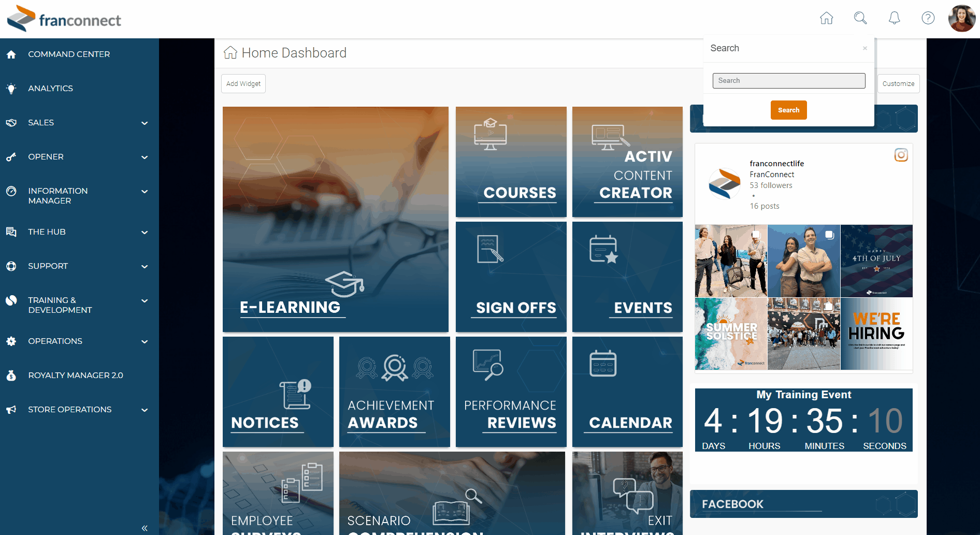This screenshot has width=980, height=535.
Task: Click the magnifier search icon in header
Action: pyautogui.click(x=860, y=18)
